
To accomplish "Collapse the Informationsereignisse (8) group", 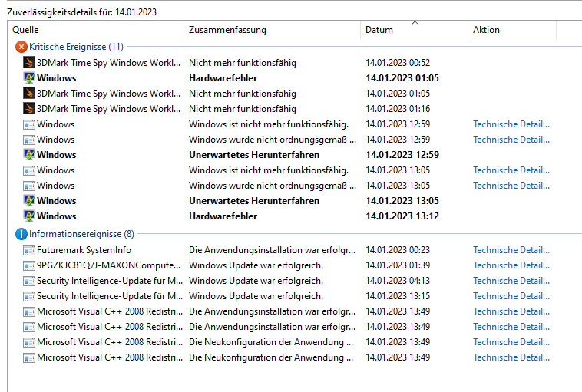I will 81,234.
